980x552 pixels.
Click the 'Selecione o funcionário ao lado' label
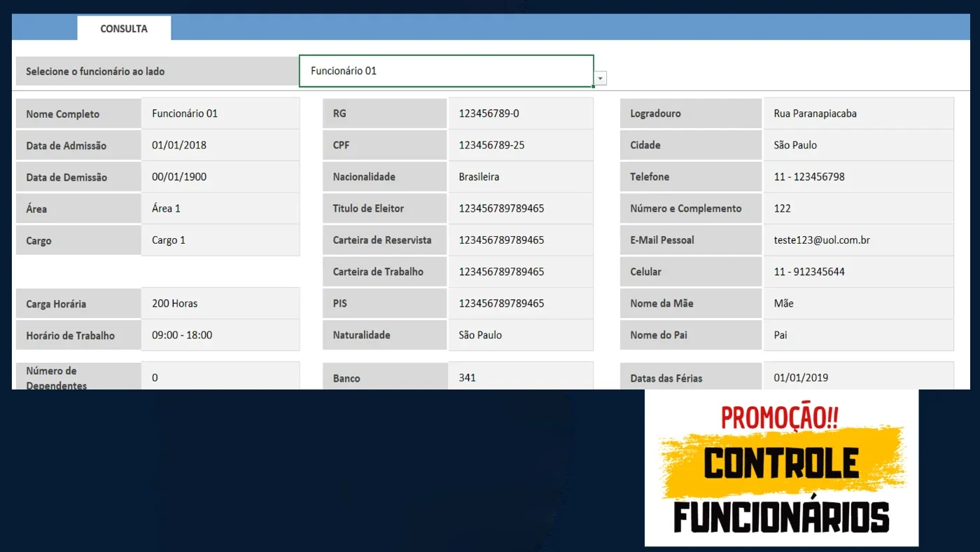(157, 71)
